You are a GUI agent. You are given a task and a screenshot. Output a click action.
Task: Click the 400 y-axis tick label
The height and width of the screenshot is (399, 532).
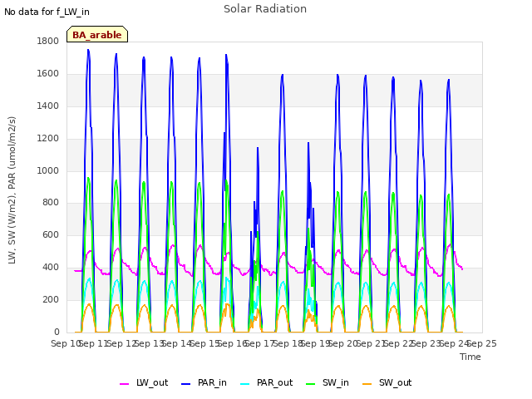pyautogui.click(x=51, y=268)
